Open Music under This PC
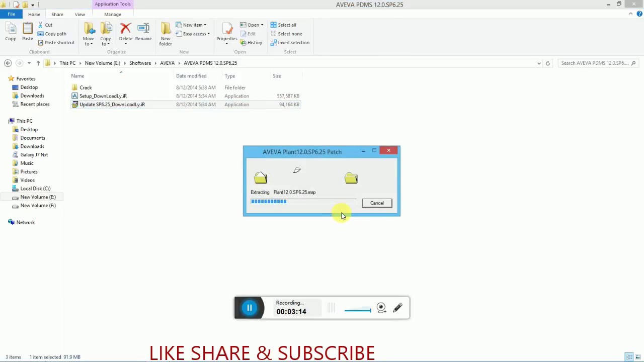This screenshot has width=644, height=362. coord(27,163)
